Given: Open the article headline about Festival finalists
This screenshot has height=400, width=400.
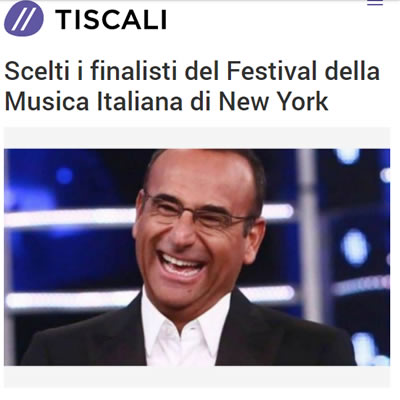Looking at the screenshot, I should coord(192,86).
